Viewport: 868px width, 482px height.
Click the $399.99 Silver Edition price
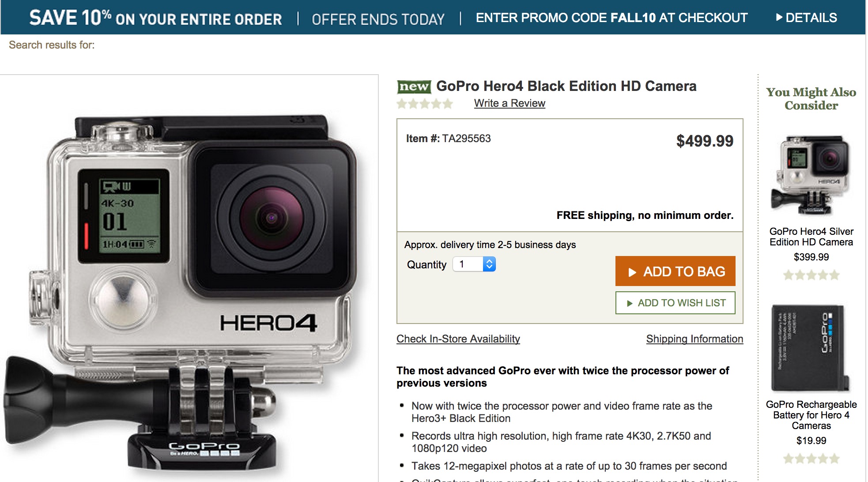[x=811, y=257]
